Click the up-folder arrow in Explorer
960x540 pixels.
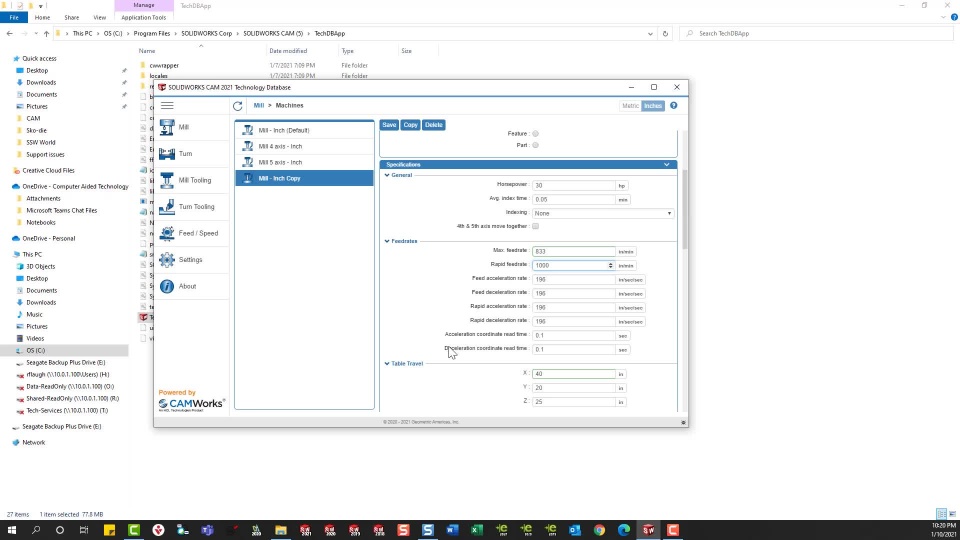coord(46,34)
